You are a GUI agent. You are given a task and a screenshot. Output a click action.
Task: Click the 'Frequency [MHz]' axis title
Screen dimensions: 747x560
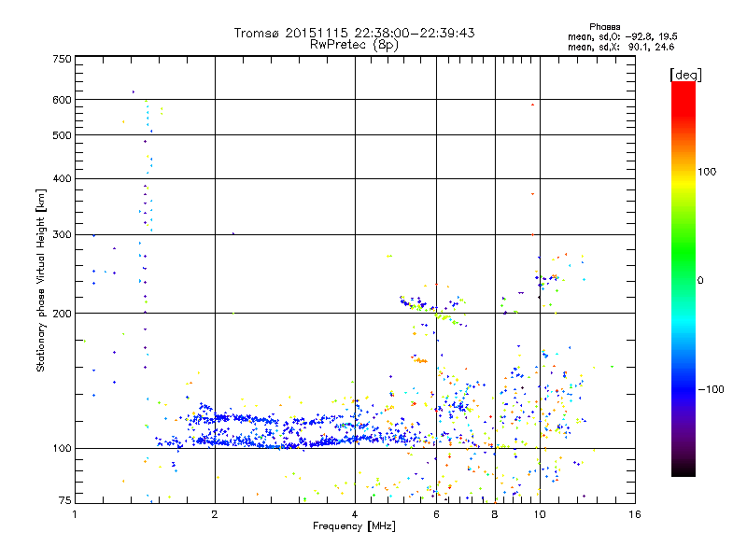click(354, 526)
